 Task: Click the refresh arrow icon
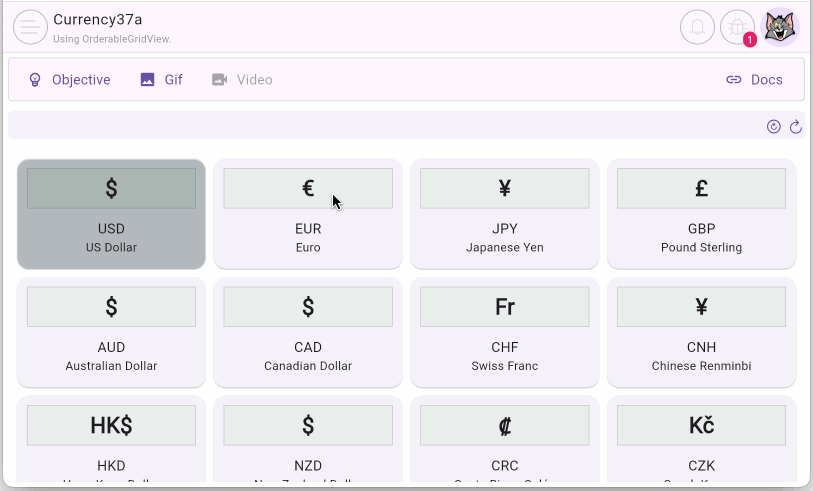pyautogui.click(x=796, y=126)
